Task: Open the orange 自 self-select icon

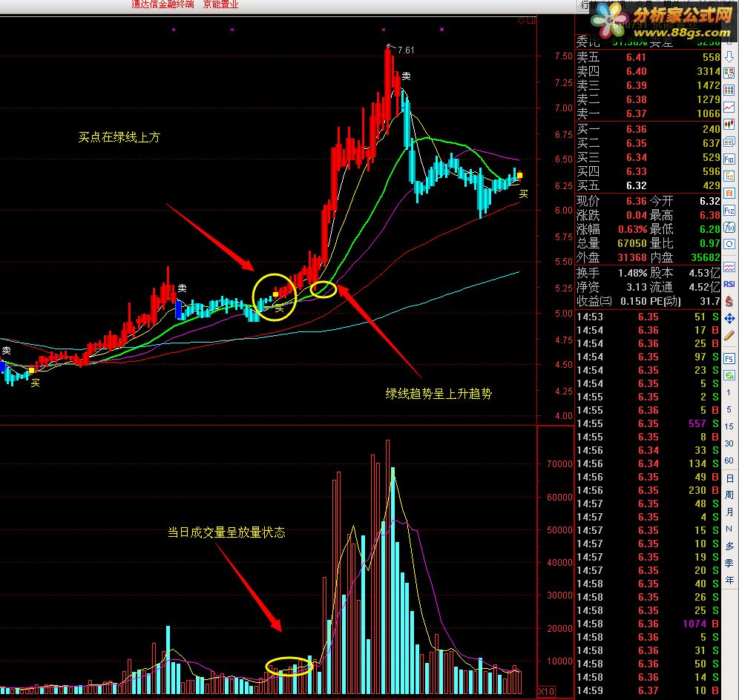Action: [x=729, y=193]
